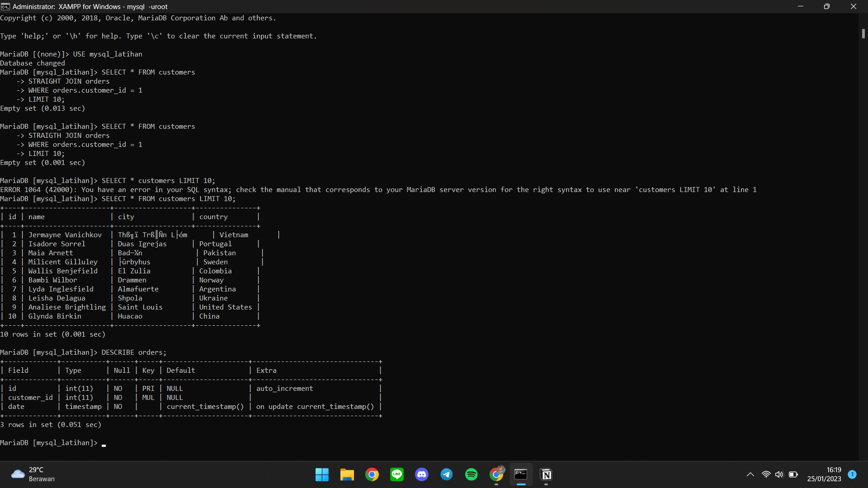Click the terminal icon in the title bar
The height and width of the screenshot is (488, 868).
pyautogui.click(x=5, y=7)
